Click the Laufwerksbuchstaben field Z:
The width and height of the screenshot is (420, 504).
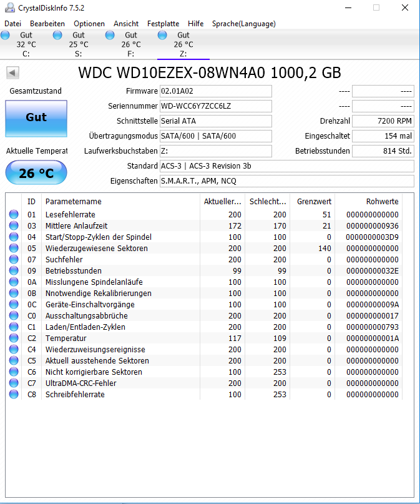(216, 151)
